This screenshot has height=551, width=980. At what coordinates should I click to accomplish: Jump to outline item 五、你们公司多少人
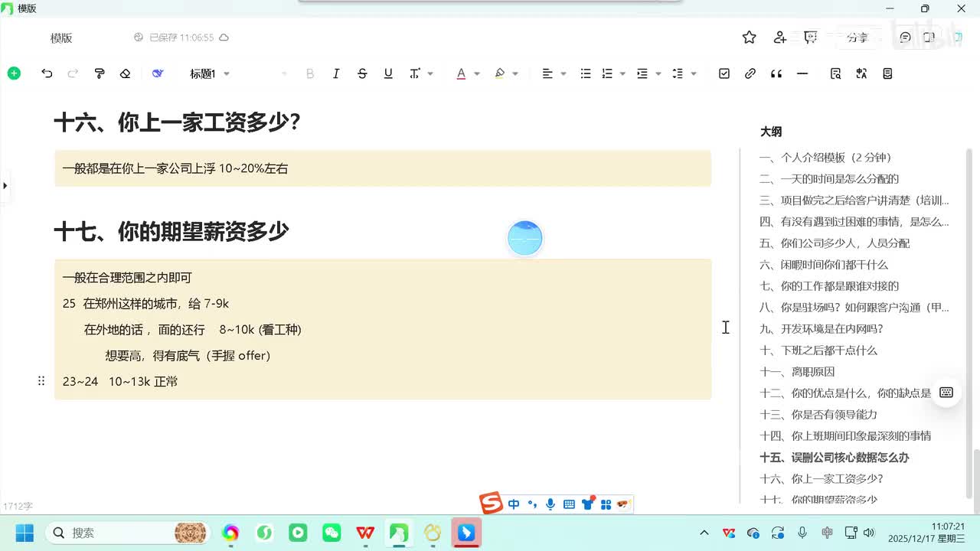835,243
